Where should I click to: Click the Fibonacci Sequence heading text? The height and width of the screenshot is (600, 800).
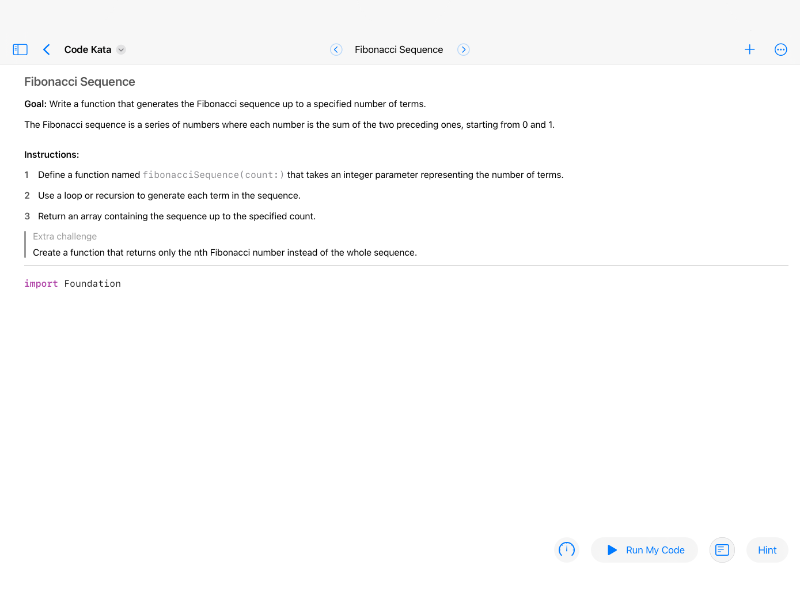(80, 82)
